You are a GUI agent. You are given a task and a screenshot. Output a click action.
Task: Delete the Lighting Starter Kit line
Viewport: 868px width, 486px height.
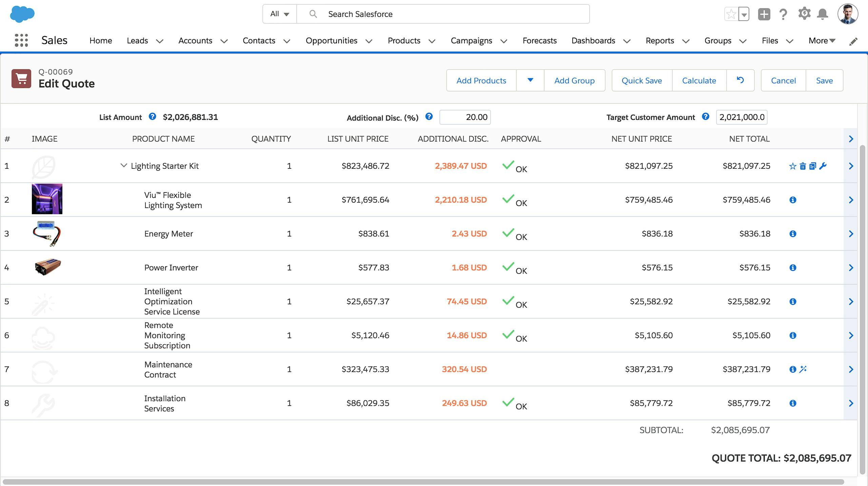803,166
